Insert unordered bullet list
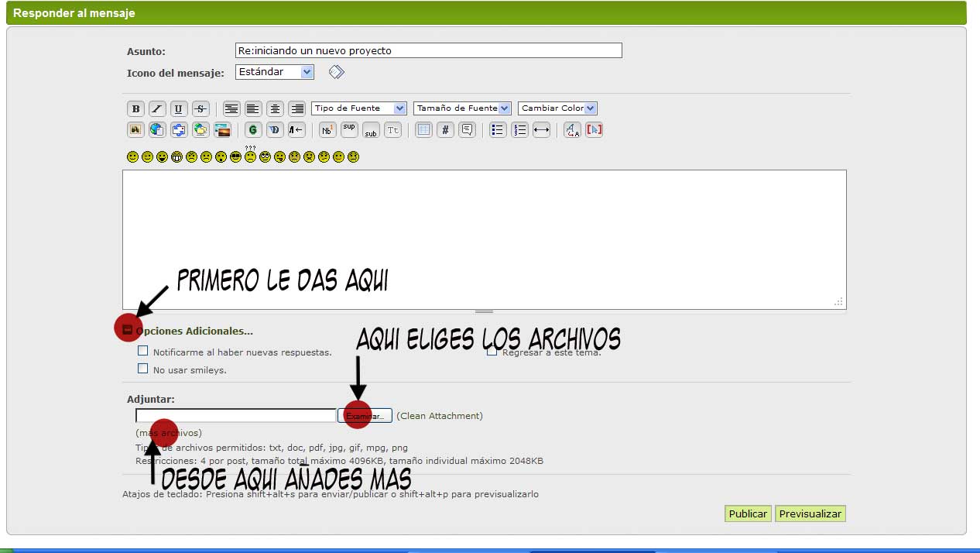The width and height of the screenshot is (980, 553). pyautogui.click(x=498, y=130)
